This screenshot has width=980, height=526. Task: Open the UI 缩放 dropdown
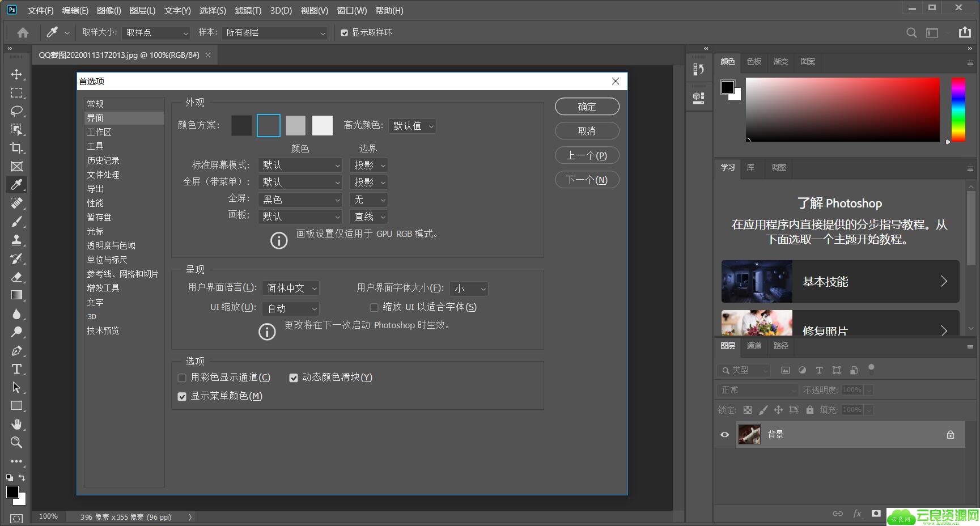pyautogui.click(x=291, y=308)
